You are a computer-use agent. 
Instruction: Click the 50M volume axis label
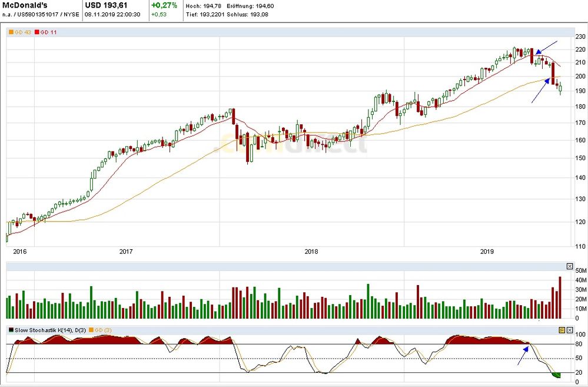point(580,270)
